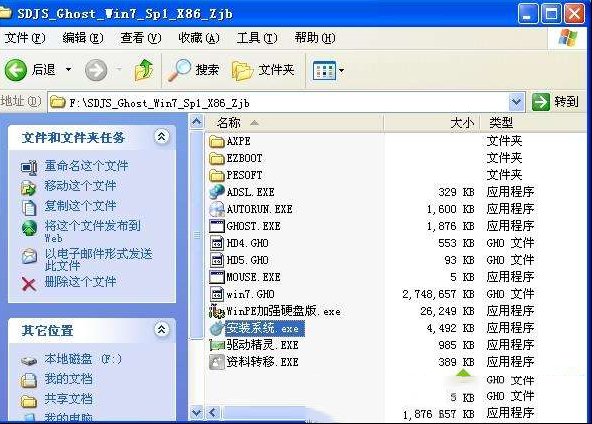Select the 驱动精灵.EXE icon

pos(217,345)
